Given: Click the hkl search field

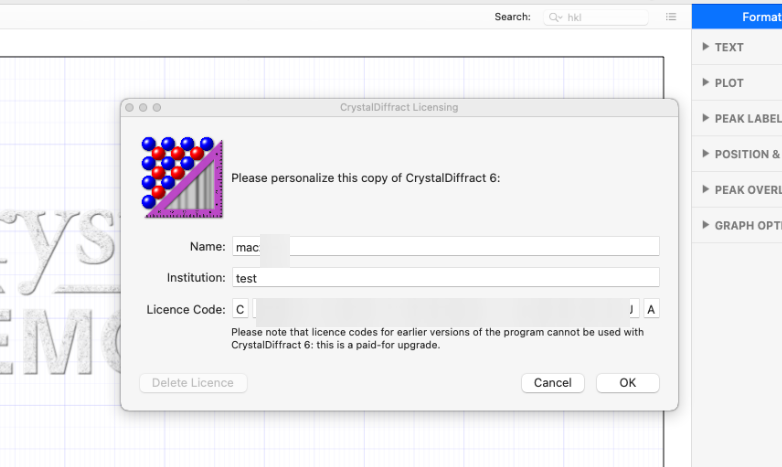Looking at the screenshot, I should 595,17.
